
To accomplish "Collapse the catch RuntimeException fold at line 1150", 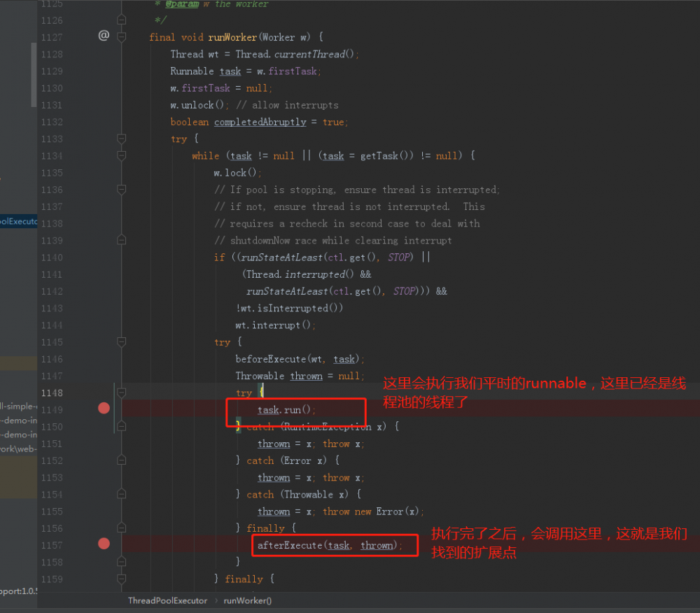I will pos(121,427).
